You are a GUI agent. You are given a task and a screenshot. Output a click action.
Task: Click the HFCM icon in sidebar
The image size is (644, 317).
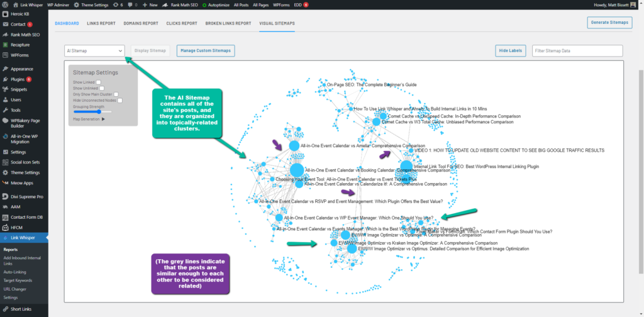click(5, 227)
